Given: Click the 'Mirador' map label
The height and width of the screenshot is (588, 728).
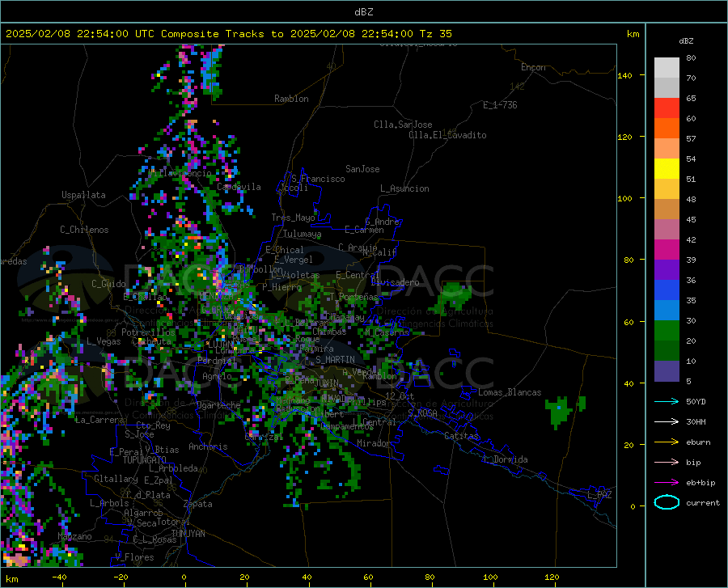Looking at the screenshot, I should point(374,443).
